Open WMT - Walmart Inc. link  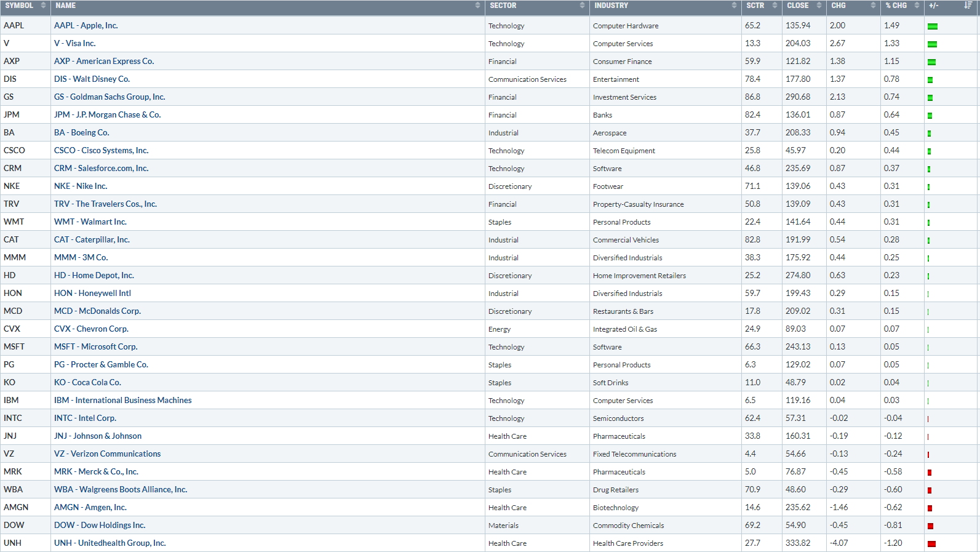[x=90, y=222]
